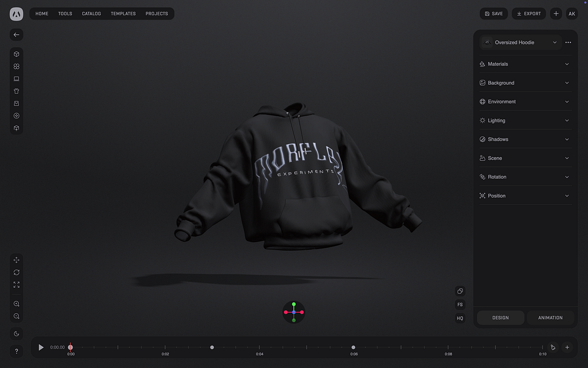This screenshot has height=368, width=588.
Task: Open the three-dot more options menu
Action: tap(568, 42)
